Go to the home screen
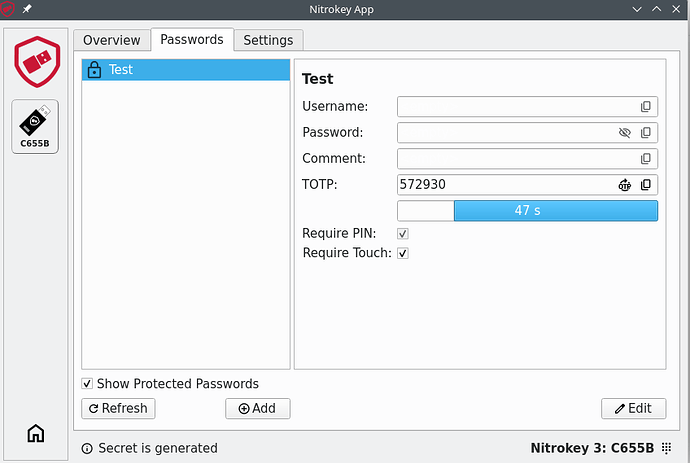This screenshot has width=690, height=463. tap(36, 434)
